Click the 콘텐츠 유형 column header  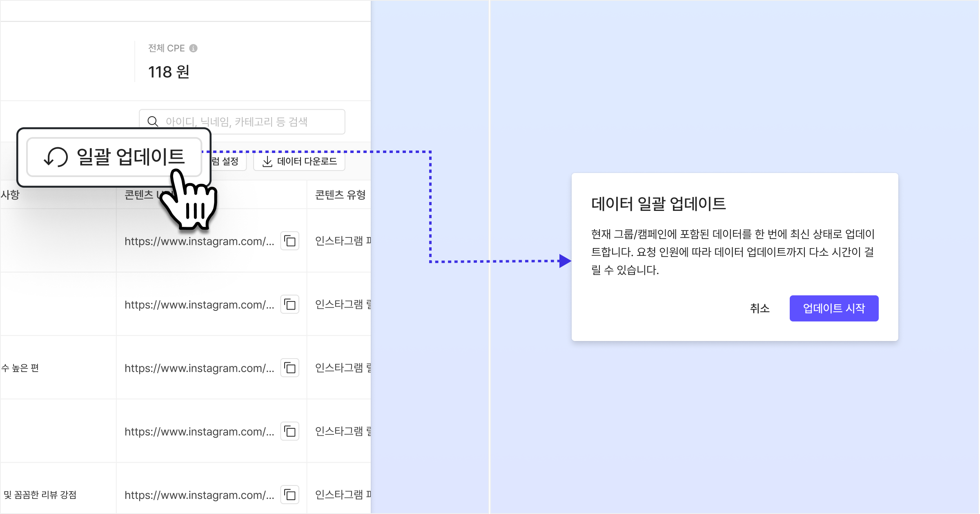click(x=340, y=195)
